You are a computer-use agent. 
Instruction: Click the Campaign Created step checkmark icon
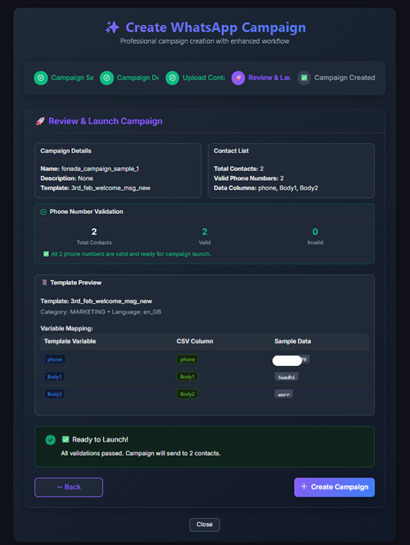point(304,78)
